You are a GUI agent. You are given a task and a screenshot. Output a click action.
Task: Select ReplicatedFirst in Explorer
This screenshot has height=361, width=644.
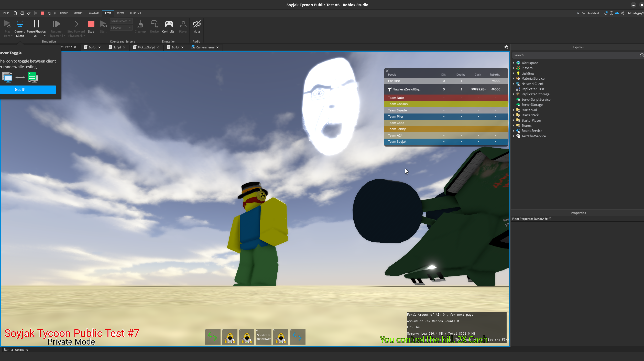pyautogui.click(x=532, y=89)
